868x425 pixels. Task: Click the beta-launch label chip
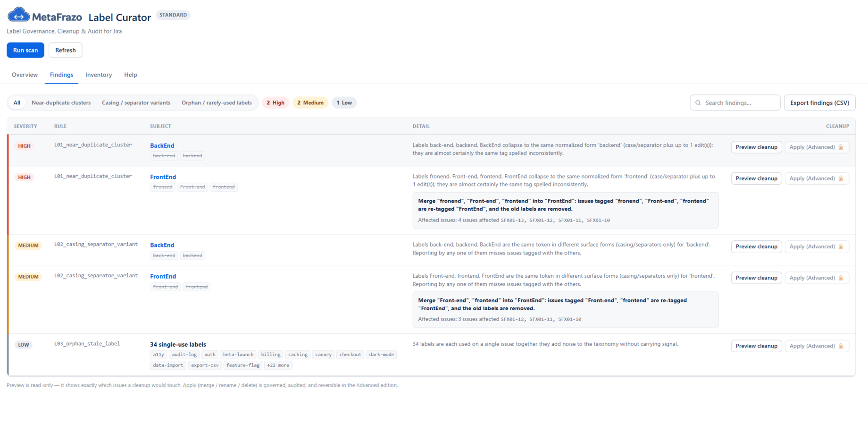(x=238, y=355)
